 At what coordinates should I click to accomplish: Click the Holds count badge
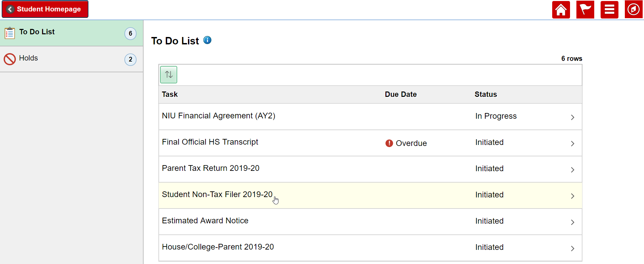click(130, 60)
